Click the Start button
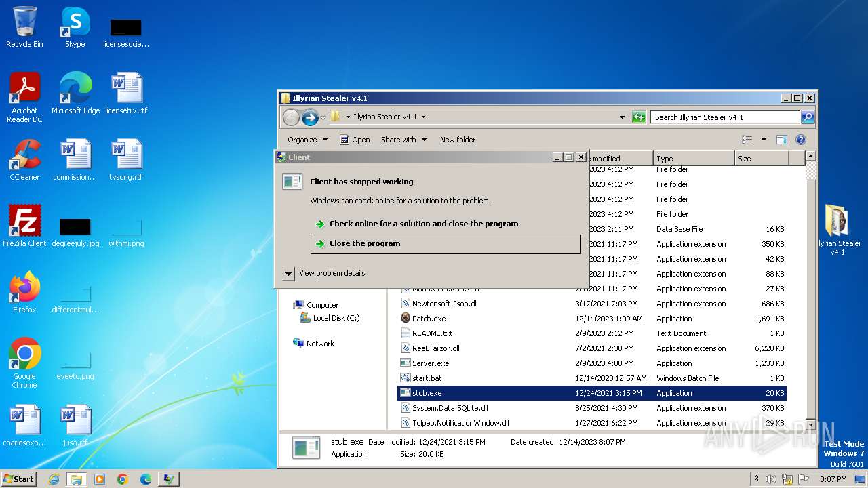 click(x=18, y=479)
